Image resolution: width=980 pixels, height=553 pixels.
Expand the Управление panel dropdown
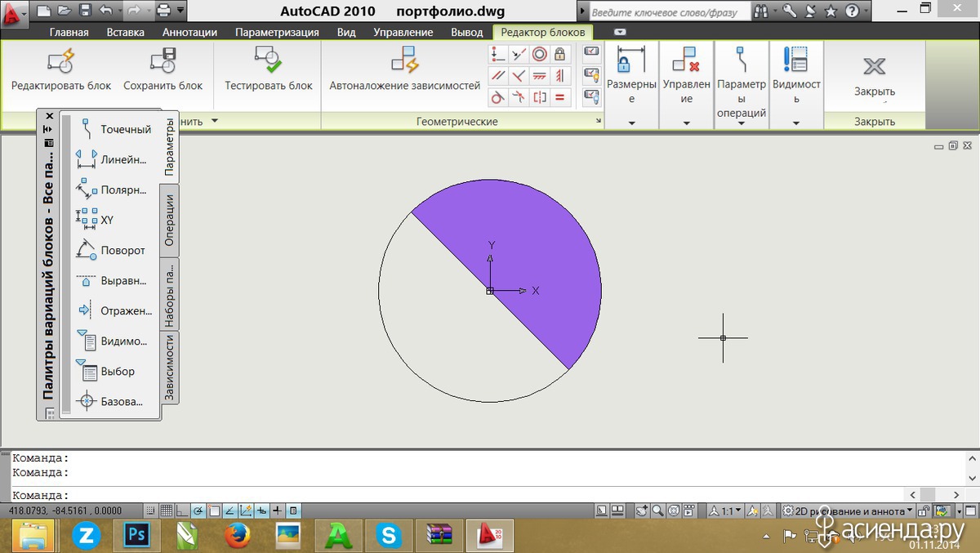click(686, 123)
